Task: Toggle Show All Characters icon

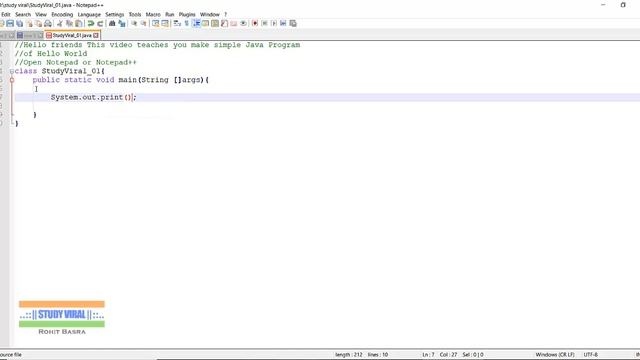Action: pyautogui.click(x=186, y=24)
